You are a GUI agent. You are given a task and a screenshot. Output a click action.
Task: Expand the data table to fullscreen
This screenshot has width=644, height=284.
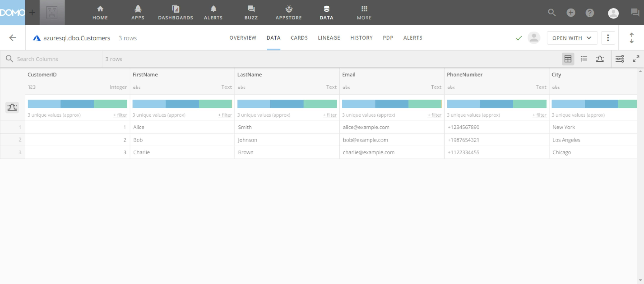click(636, 59)
